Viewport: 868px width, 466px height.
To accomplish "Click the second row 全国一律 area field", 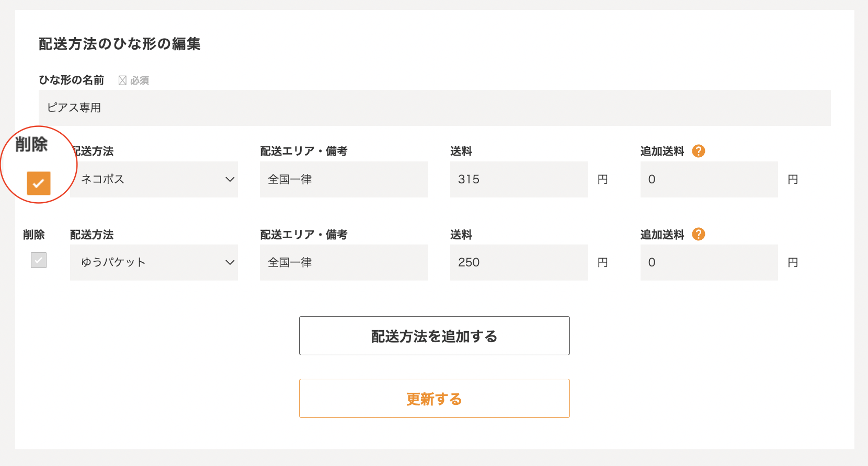I will [x=344, y=262].
